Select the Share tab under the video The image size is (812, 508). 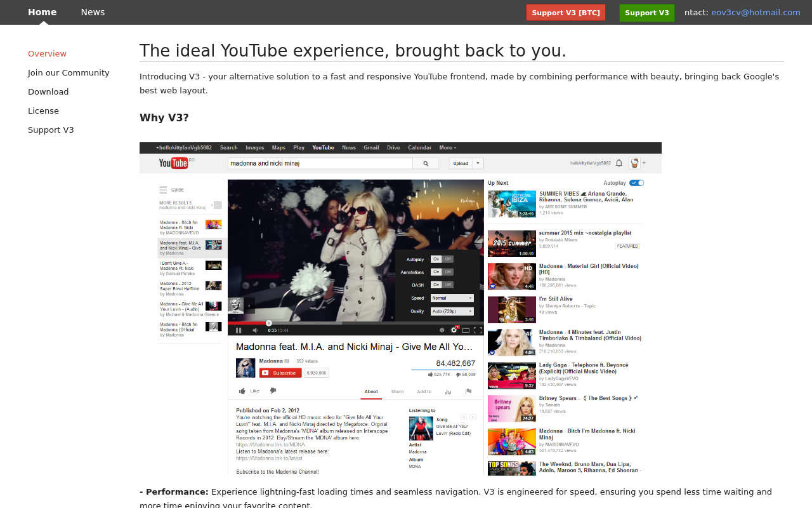(x=397, y=392)
